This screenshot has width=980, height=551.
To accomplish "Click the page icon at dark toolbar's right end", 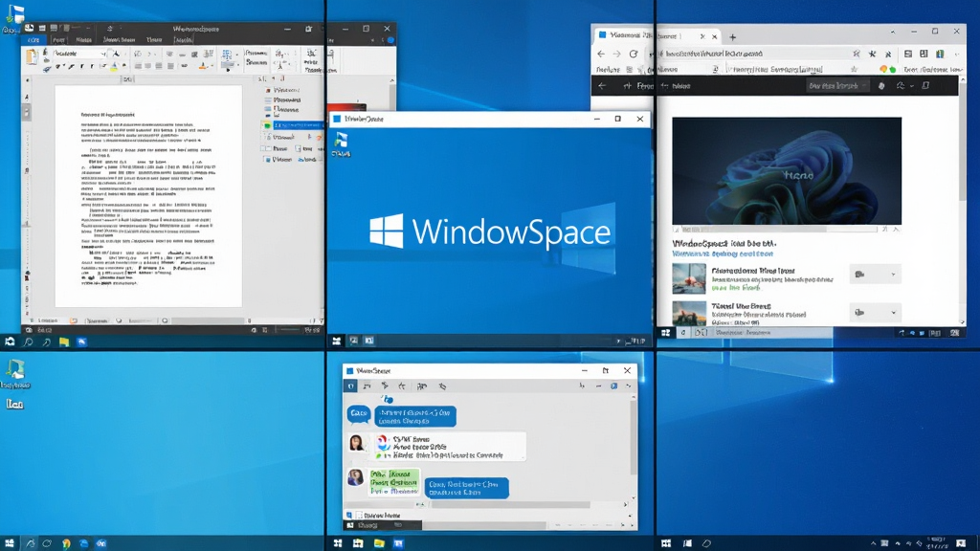I will pos(925,85).
